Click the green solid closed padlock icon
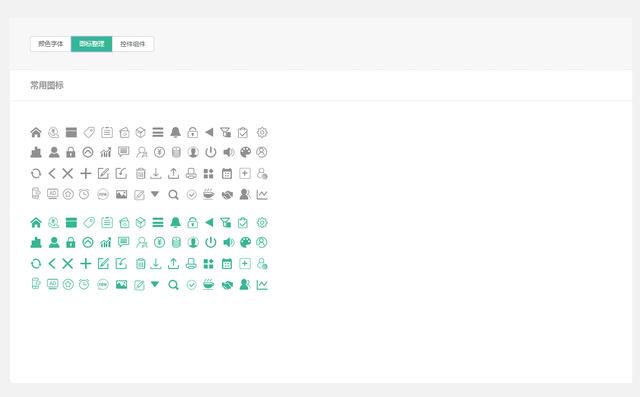The image size is (640, 397). 71,242
